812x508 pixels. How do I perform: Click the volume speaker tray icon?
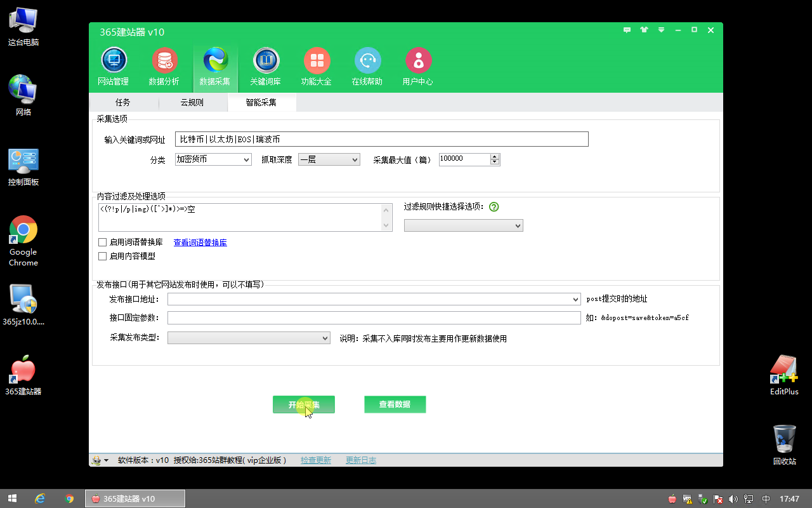733,499
